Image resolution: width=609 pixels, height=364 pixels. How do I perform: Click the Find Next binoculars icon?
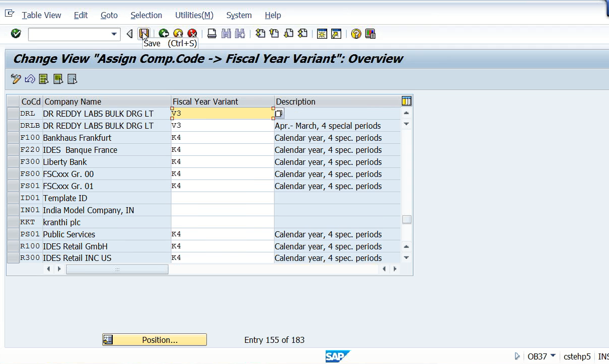(x=240, y=34)
